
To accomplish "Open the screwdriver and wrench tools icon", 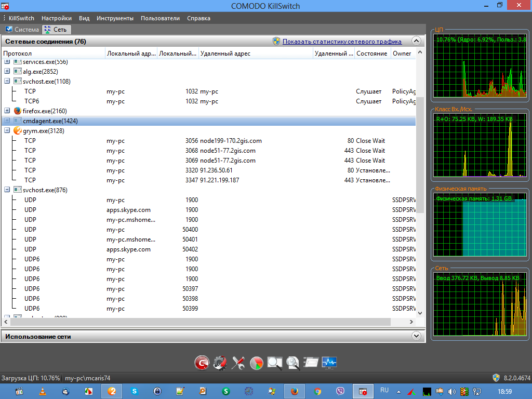I will pyautogui.click(x=238, y=363).
